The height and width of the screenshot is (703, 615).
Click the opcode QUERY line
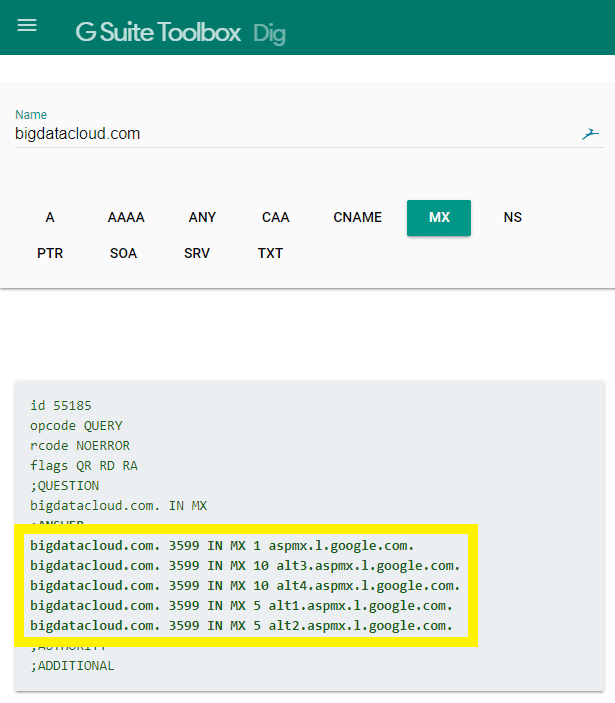click(76, 425)
